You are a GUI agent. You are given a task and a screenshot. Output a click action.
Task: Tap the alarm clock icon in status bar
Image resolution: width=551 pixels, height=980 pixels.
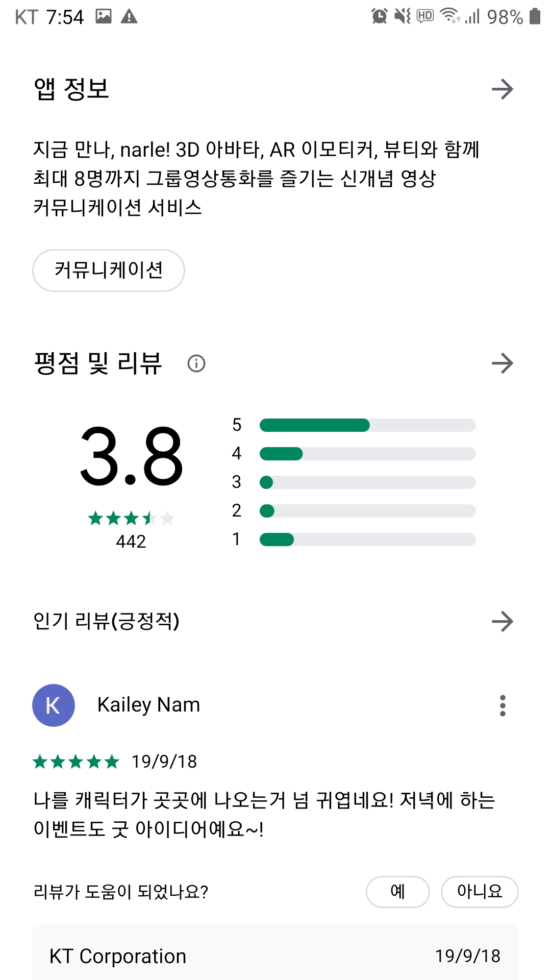[x=379, y=16]
